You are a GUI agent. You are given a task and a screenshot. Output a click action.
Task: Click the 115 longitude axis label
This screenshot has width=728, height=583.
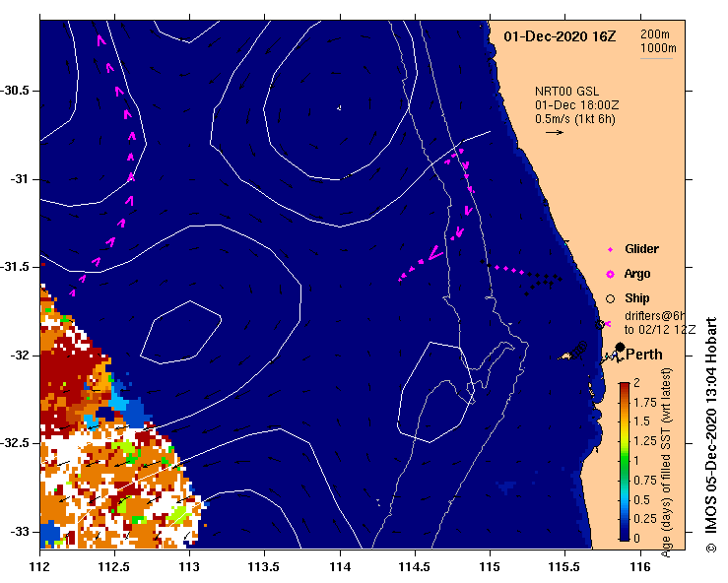490,567
